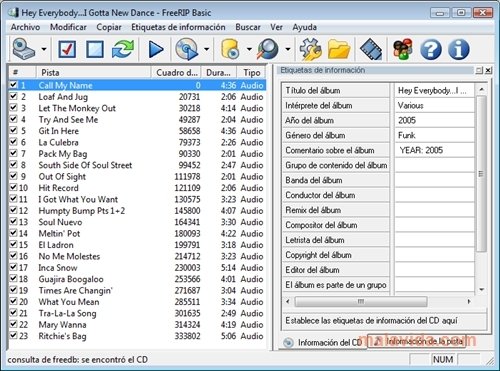The width and height of the screenshot is (500, 371).
Task: Click the tag panel scroll down arrow
Action: click(481, 289)
